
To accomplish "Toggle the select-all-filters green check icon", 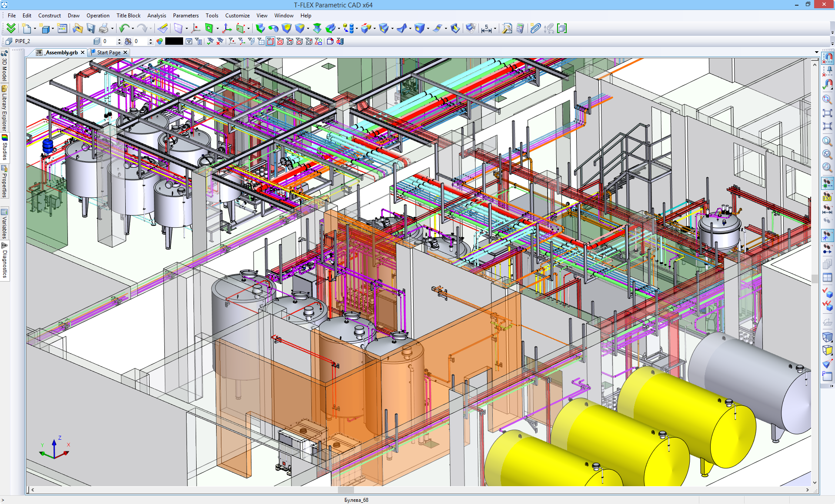I will [210, 41].
